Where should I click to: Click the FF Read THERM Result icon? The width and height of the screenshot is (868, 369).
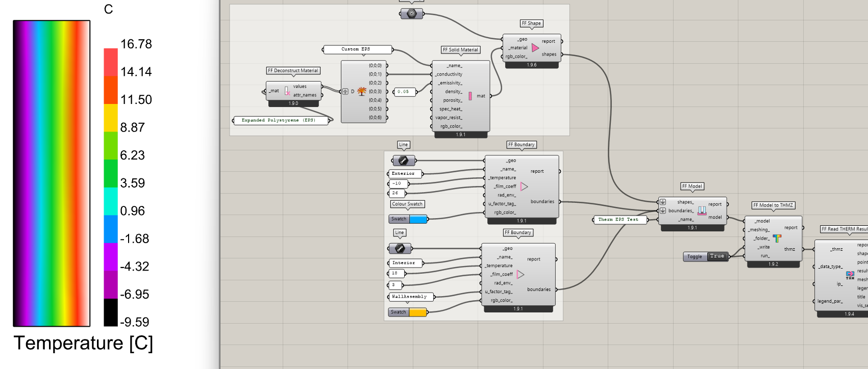click(850, 275)
